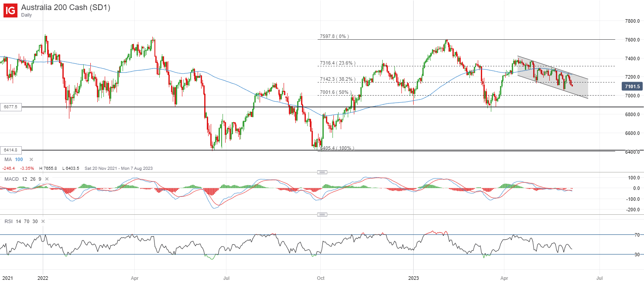Click the 7800.0 price axis label
Image resolution: width=644 pixels, height=282 pixels.
point(631,21)
